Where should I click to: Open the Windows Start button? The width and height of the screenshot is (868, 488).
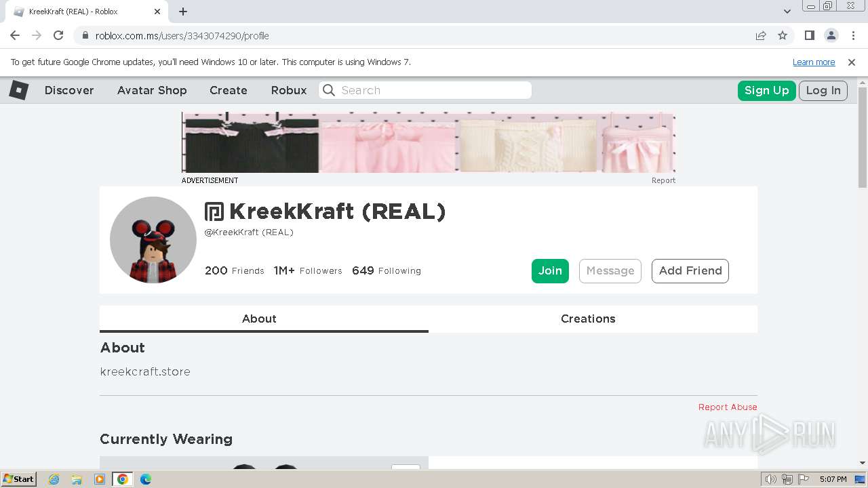pyautogui.click(x=19, y=479)
